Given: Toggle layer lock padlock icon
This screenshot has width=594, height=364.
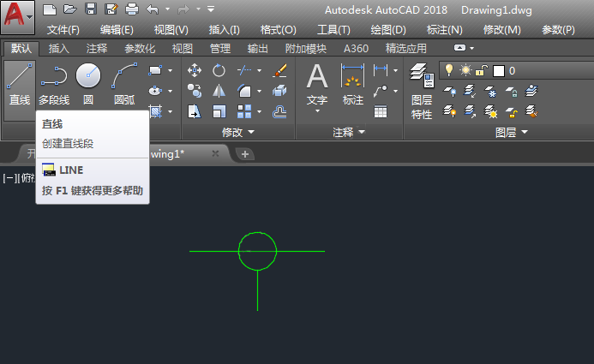Looking at the screenshot, I should point(481,70).
